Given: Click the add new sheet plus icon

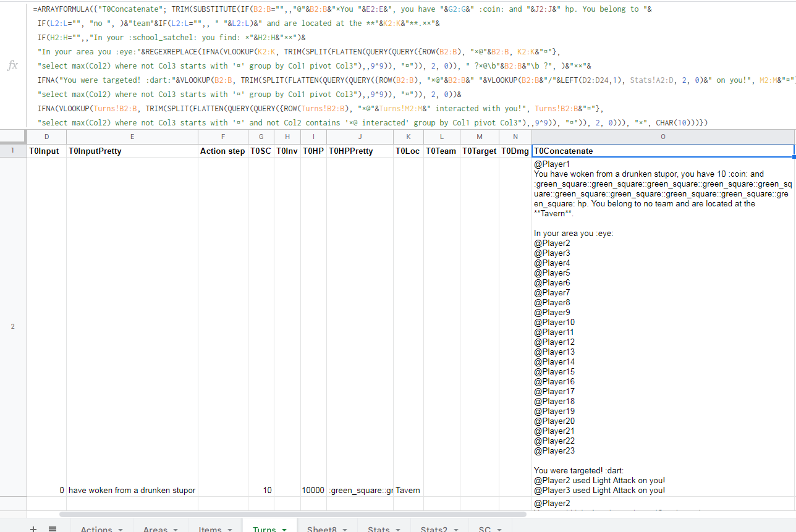Looking at the screenshot, I should pos(33,528).
